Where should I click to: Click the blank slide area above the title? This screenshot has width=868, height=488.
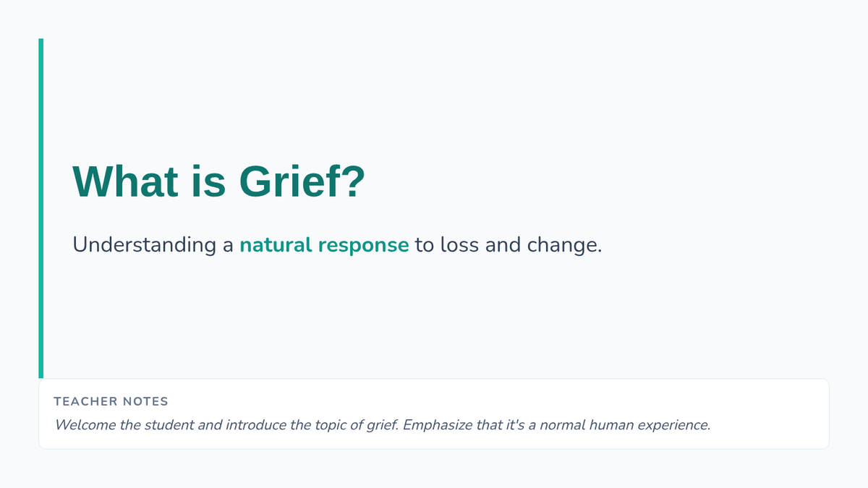(434, 94)
